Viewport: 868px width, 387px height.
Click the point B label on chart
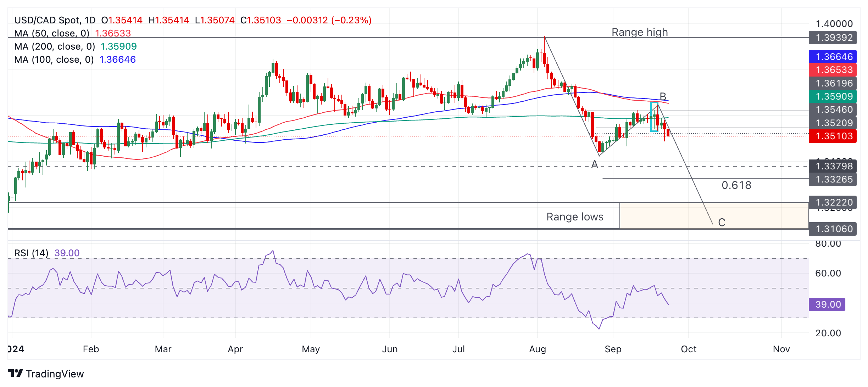(x=663, y=96)
